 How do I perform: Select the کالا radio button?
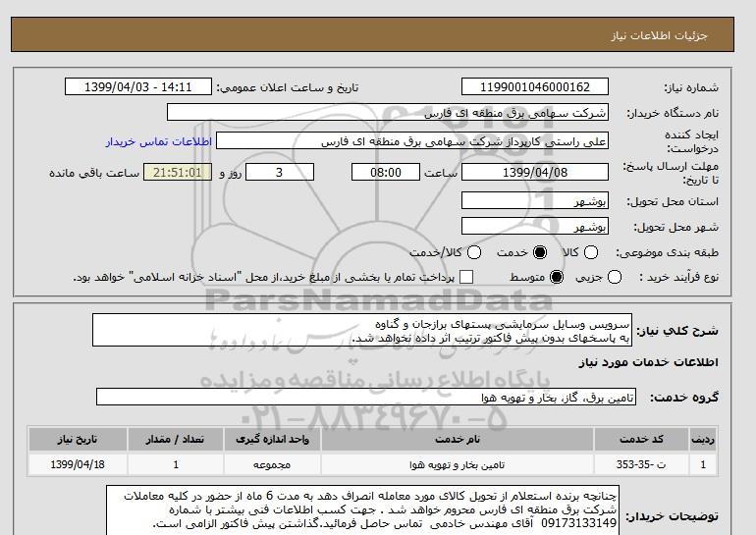tap(591, 252)
